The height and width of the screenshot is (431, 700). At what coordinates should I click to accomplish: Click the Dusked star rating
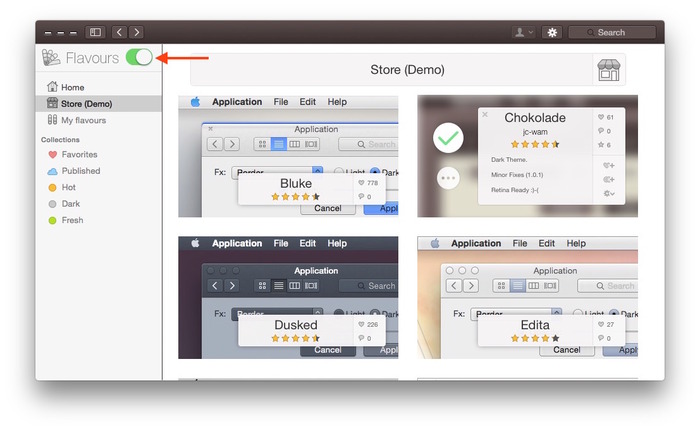296,338
